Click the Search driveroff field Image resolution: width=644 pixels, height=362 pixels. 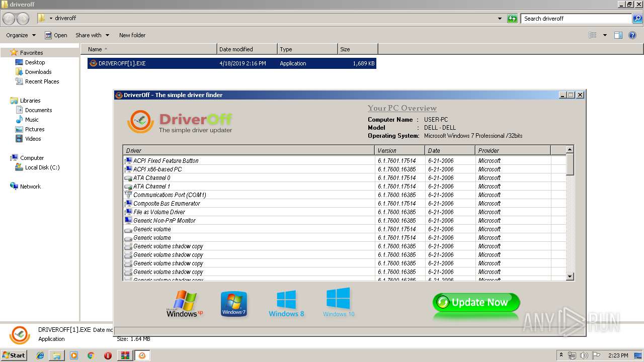(577, 19)
